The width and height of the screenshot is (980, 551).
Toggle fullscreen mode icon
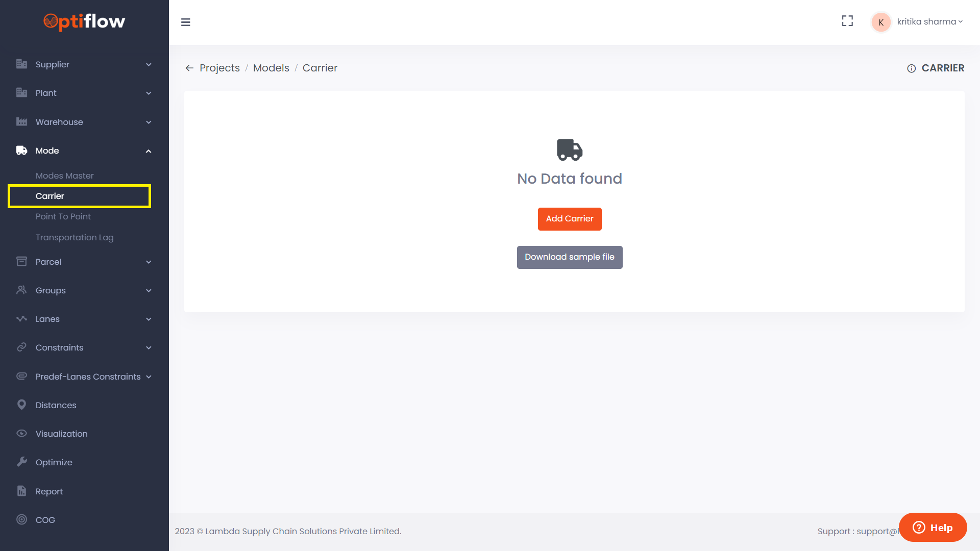(847, 21)
